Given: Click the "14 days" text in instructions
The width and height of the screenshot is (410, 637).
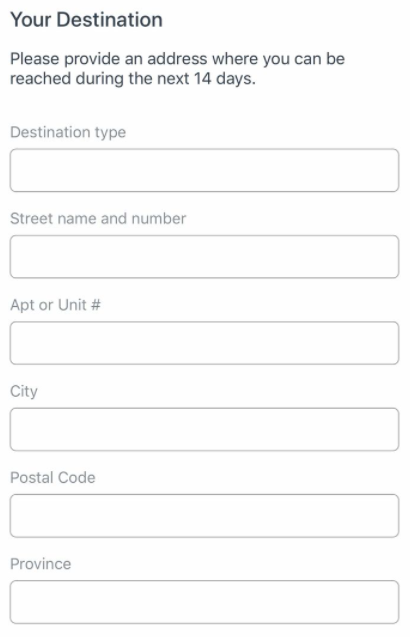Looking at the screenshot, I should coord(224,78).
